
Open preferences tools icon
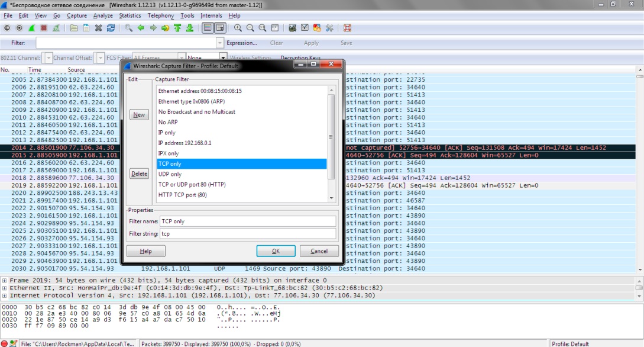(x=329, y=28)
